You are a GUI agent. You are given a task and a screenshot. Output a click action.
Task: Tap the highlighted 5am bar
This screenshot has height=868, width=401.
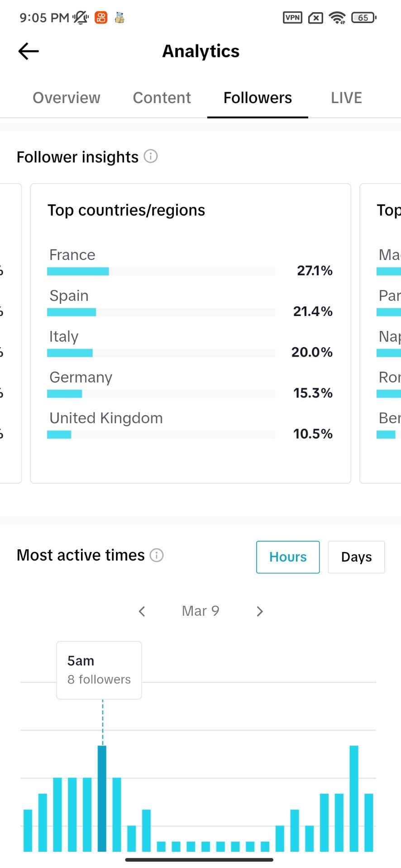pos(102,798)
